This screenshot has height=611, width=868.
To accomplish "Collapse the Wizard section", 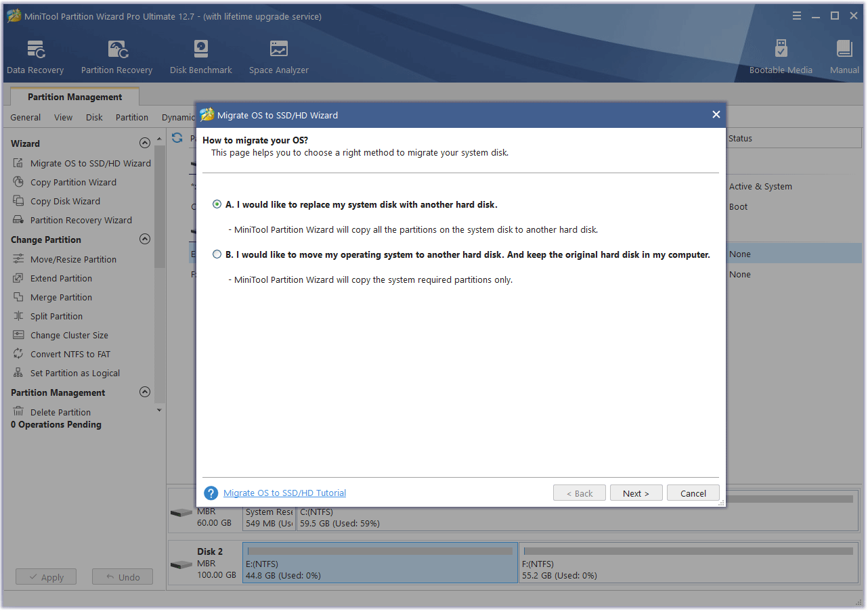I will coord(144,143).
